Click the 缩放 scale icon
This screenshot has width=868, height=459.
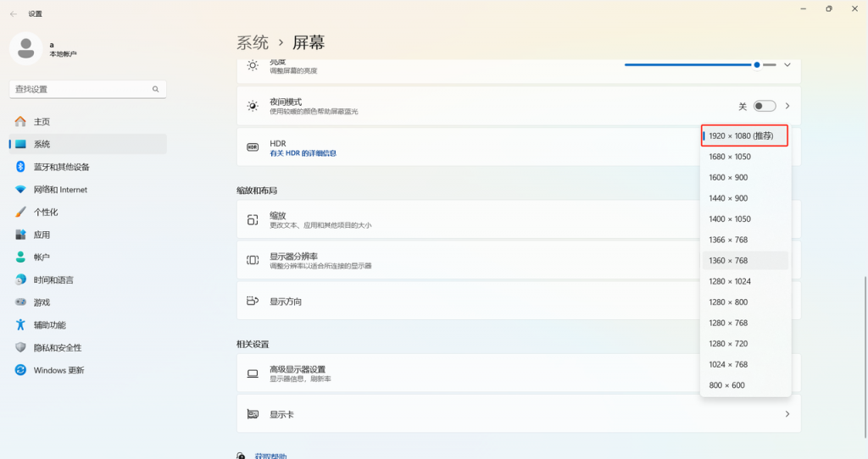tap(253, 219)
